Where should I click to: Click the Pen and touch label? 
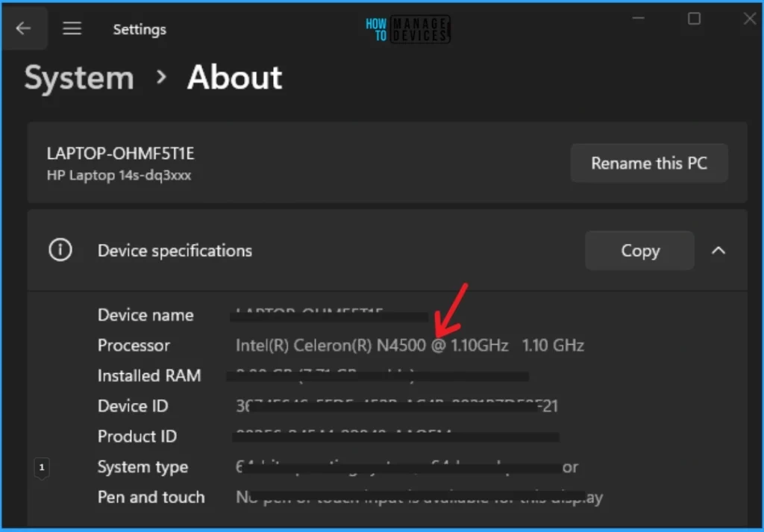151,498
